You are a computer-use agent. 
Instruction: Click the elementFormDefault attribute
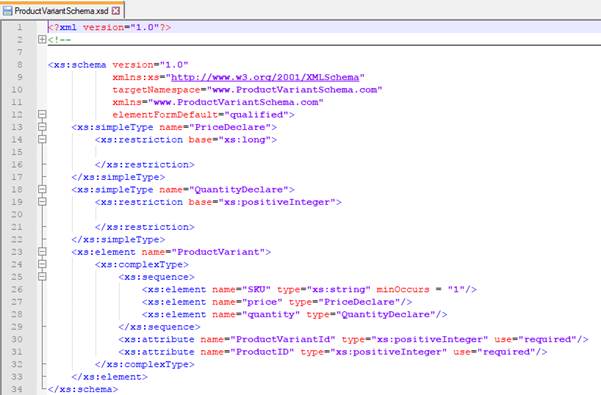click(165, 115)
